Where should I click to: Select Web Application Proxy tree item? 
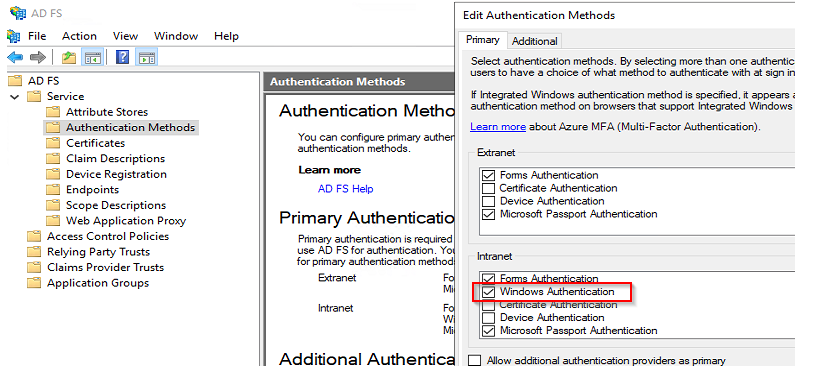pos(126,221)
